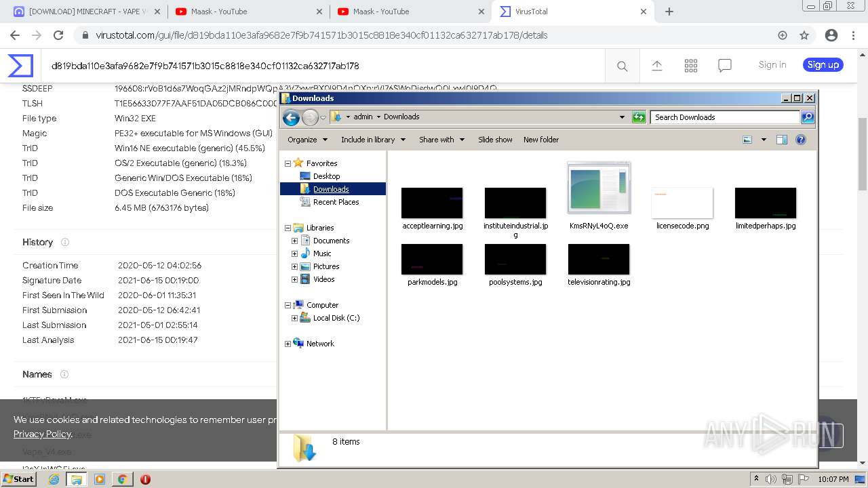Open view options dropdown arrow
Image resolution: width=868 pixels, height=488 pixels.
coord(764,140)
